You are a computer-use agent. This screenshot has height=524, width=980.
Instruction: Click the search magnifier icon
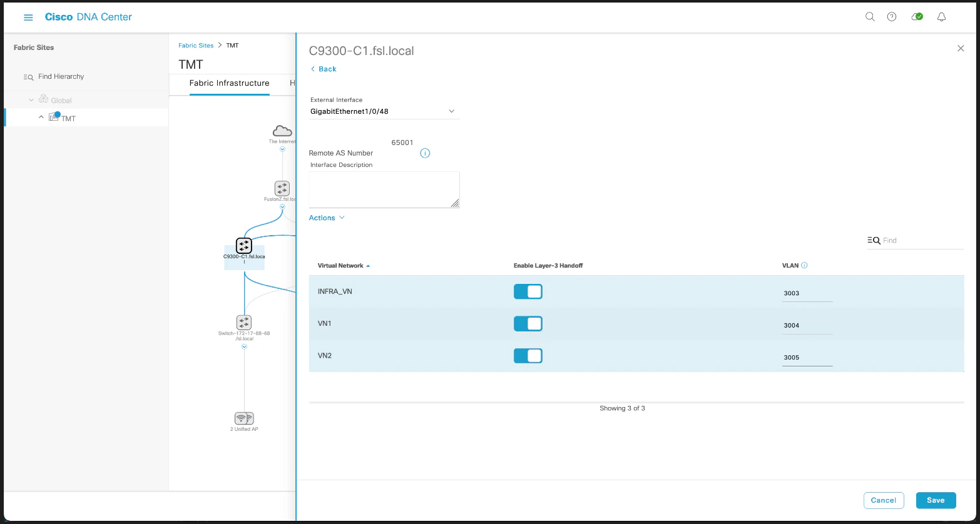pos(870,17)
